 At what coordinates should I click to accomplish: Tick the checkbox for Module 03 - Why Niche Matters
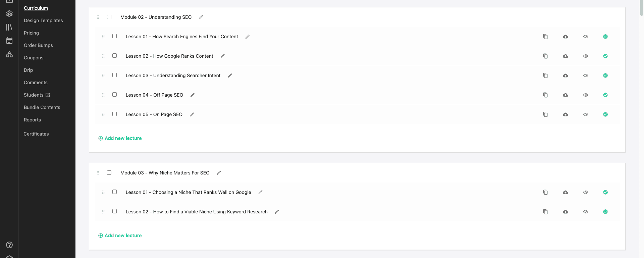109,172
